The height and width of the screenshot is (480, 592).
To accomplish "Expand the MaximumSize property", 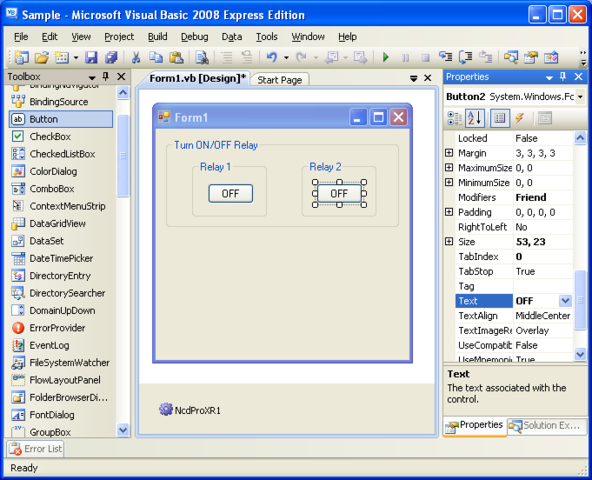I will click(x=449, y=168).
